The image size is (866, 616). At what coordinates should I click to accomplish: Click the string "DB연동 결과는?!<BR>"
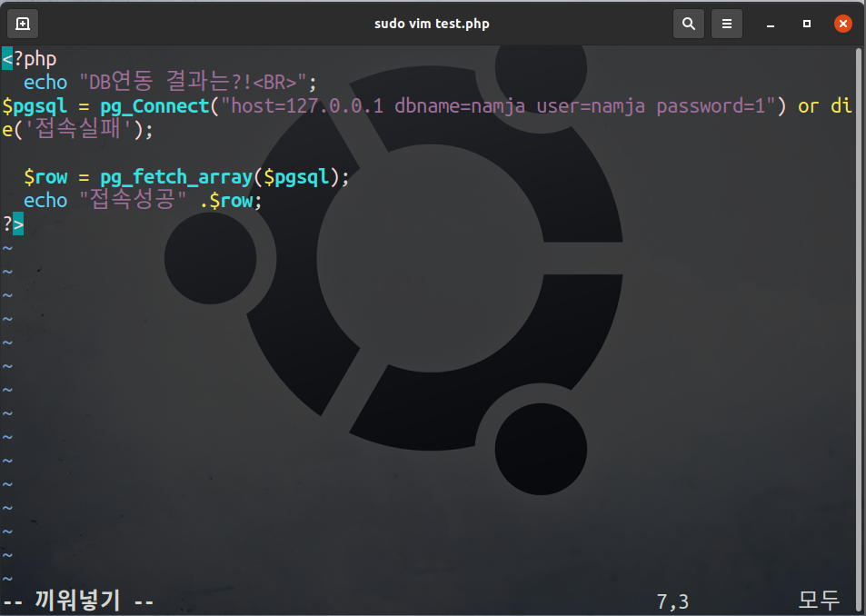(x=193, y=83)
